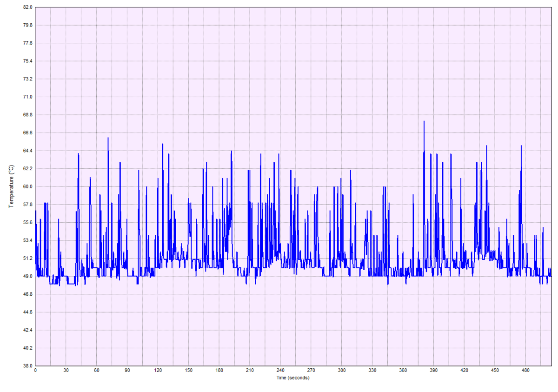The height and width of the screenshot is (392, 558).
Task: Select the 51.2 temperature axis label
Action: pyautogui.click(x=27, y=258)
